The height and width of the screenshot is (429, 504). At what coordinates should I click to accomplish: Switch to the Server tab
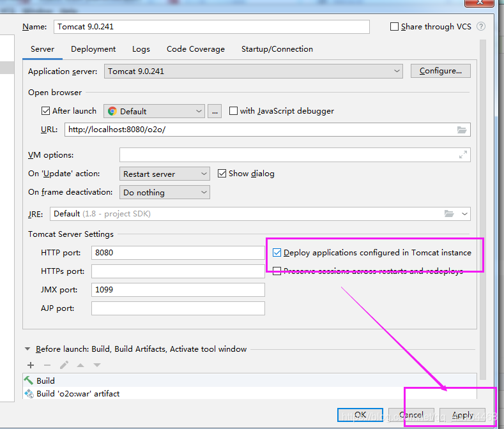tap(42, 49)
